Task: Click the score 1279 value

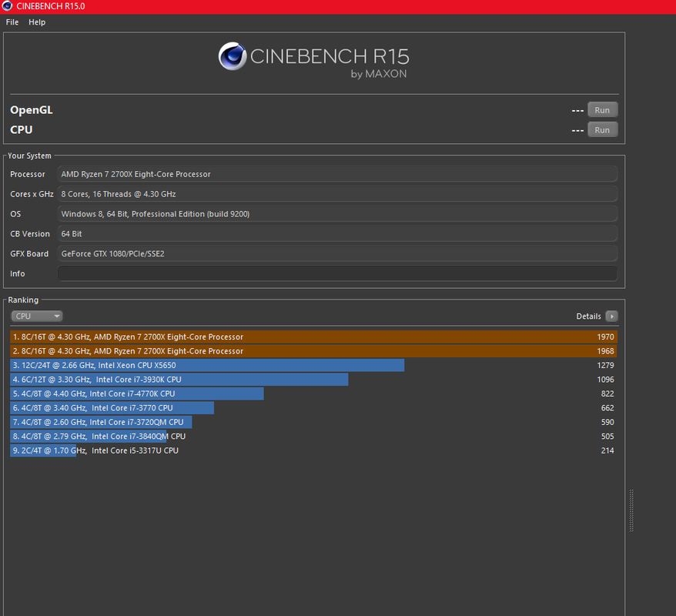Action: [x=605, y=365]
